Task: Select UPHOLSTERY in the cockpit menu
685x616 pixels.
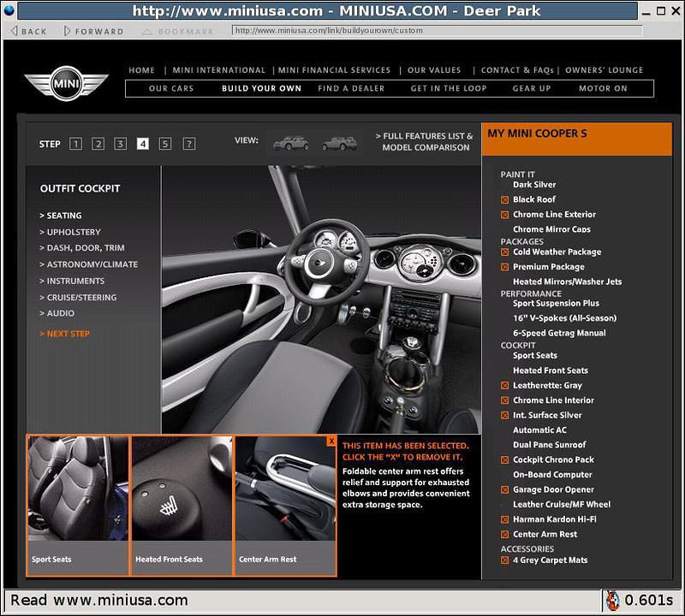Action: [x=71, y=231]
